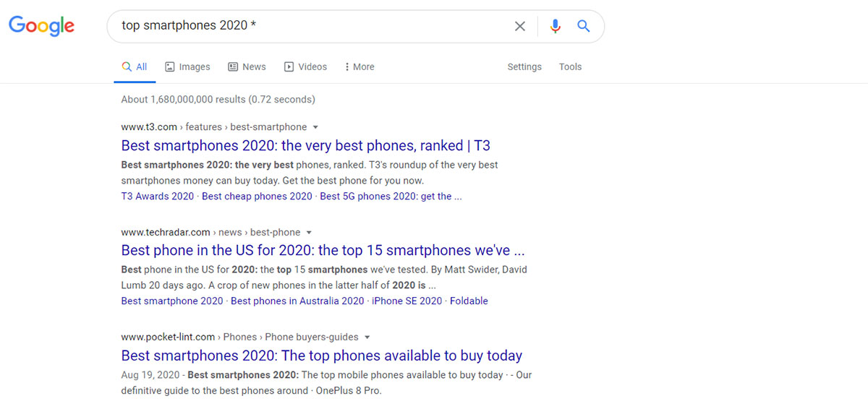868x409 pixels.
Task: Clear the search query with X icon
Action: [519, 26]
